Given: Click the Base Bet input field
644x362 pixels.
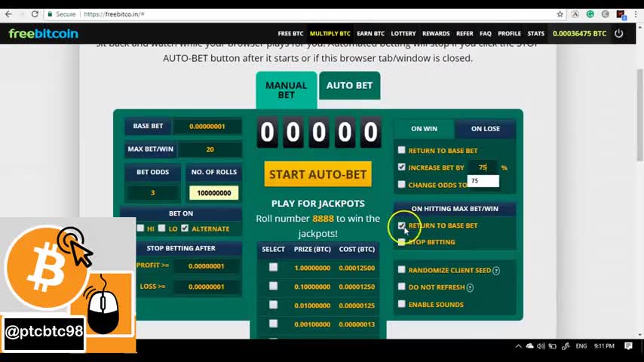Looking at the screenshot, I should click(x=207, y=127).
